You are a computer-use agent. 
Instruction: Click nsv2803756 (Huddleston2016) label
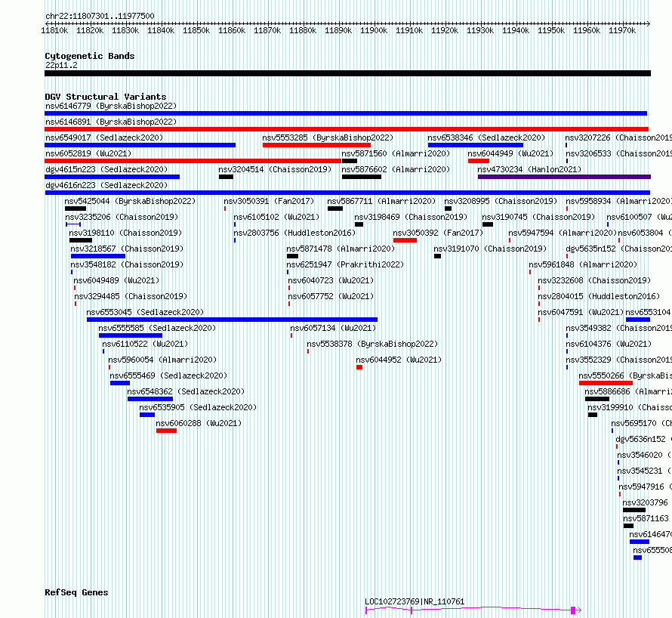coord(294,233)
